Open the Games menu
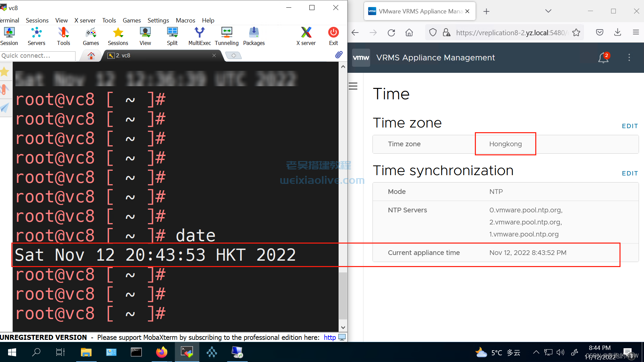 (x=132, y=20)
